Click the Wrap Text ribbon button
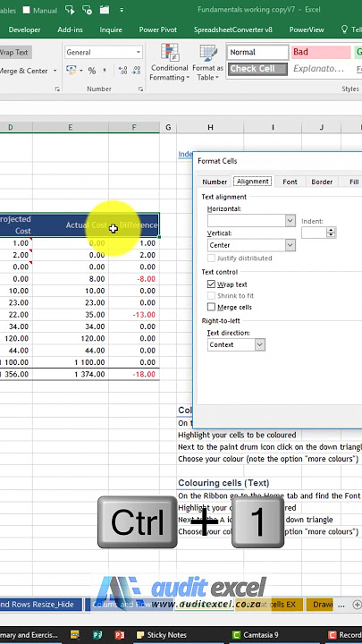The height and width of the screenshot is (644, 362). [x=15, y=52]
